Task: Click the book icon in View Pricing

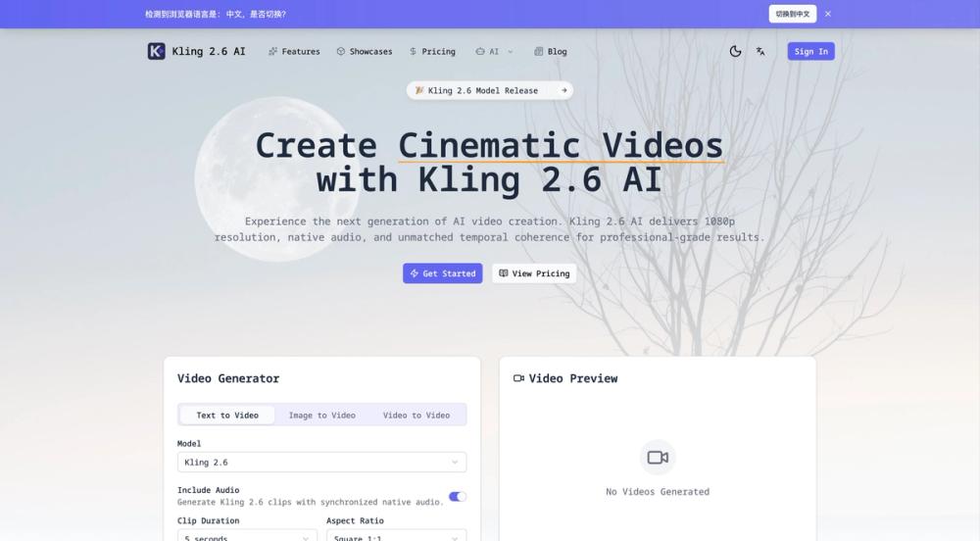Action: tap(503, 273)
